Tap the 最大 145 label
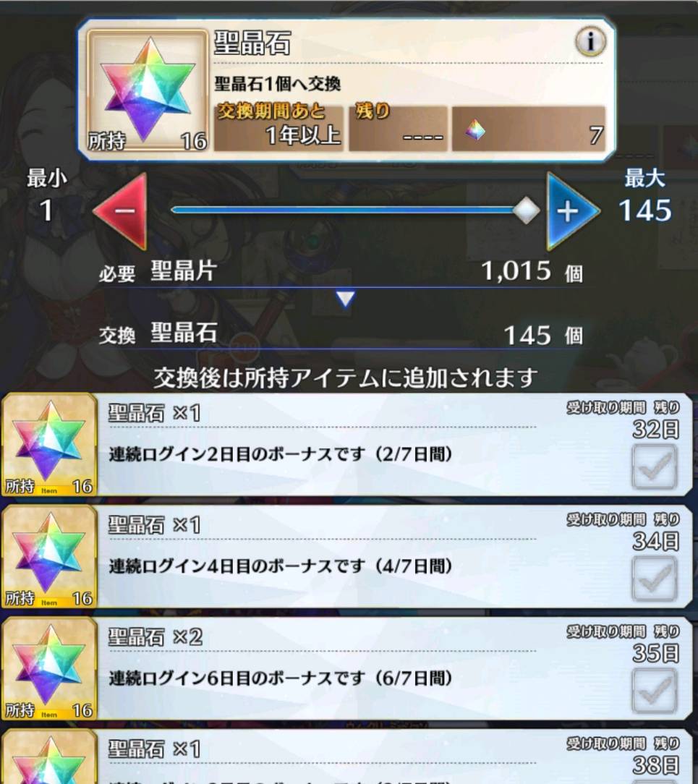 pos(645,196)
